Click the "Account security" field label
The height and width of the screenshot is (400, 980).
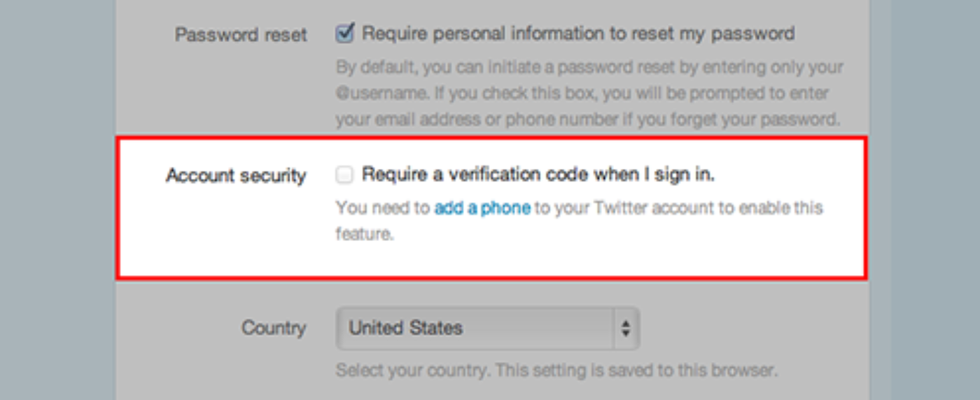click(236, 175)
